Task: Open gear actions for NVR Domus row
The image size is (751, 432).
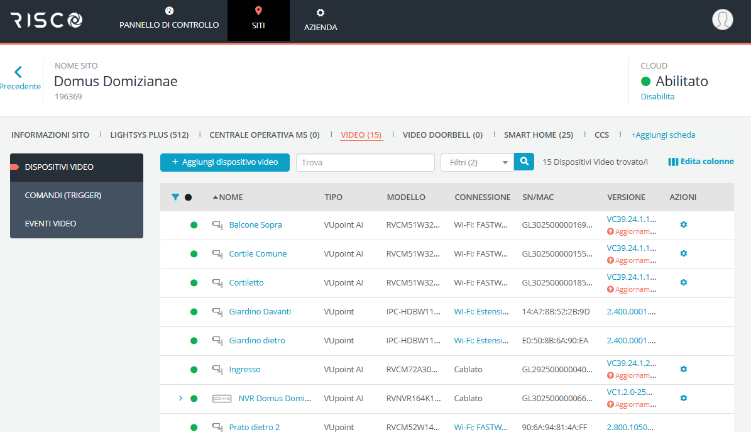Action: [684, 398]
